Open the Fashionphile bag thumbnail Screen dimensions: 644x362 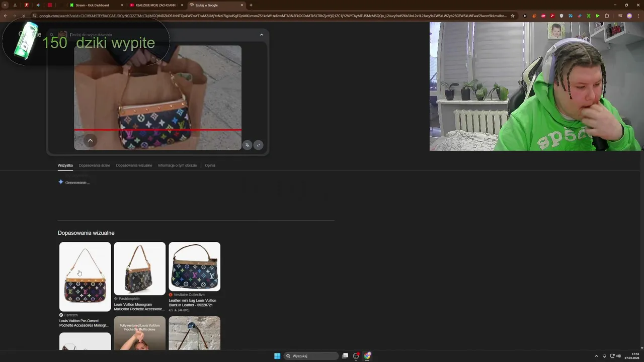tap(139, 268)
